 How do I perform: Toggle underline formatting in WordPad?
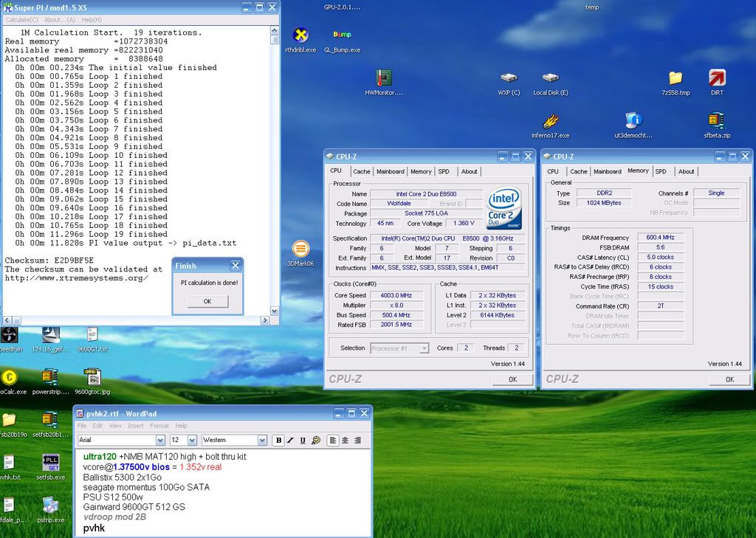[303, 441]
